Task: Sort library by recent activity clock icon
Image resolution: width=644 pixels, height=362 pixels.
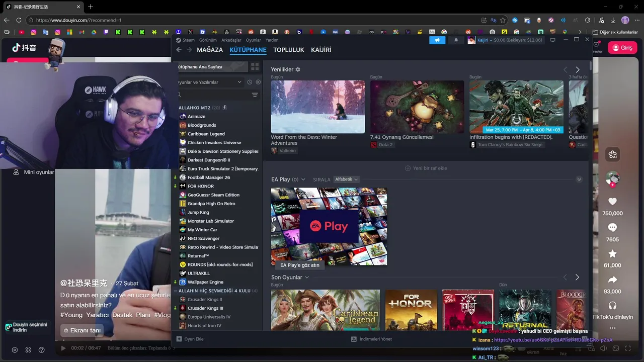Action: pyautogui.click(x=250, y=82)
